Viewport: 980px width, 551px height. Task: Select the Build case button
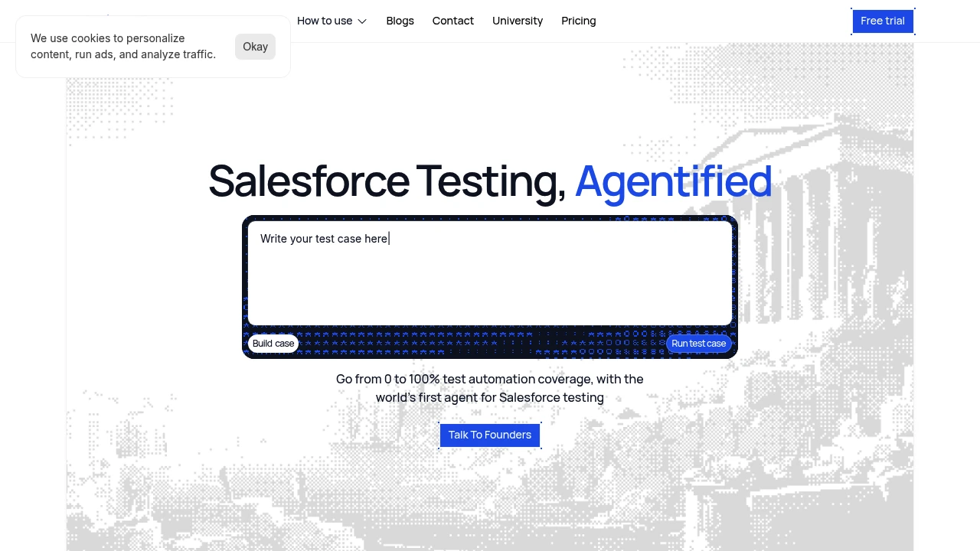tap(273, 344)
